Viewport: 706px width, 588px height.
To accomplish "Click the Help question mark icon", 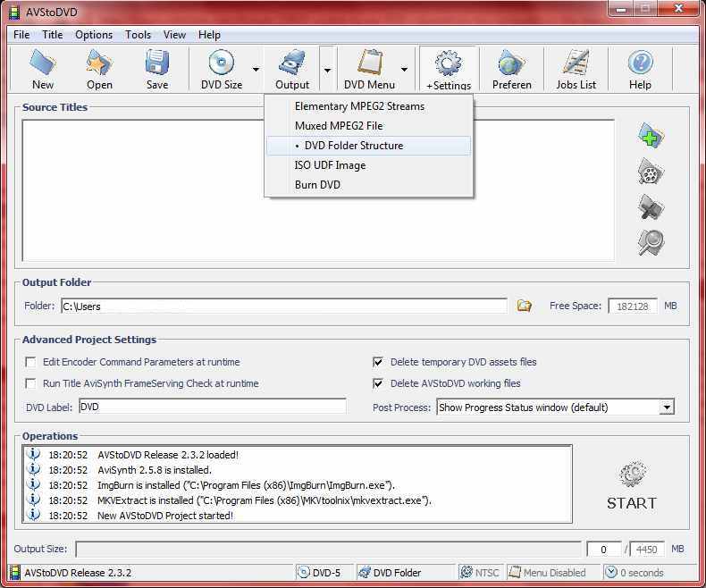I will click(x=640, y=63).
